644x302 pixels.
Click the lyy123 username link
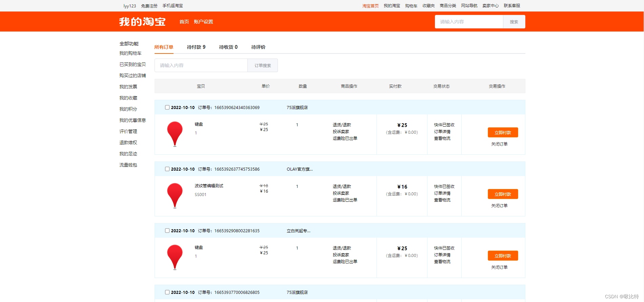click(129, 6)
